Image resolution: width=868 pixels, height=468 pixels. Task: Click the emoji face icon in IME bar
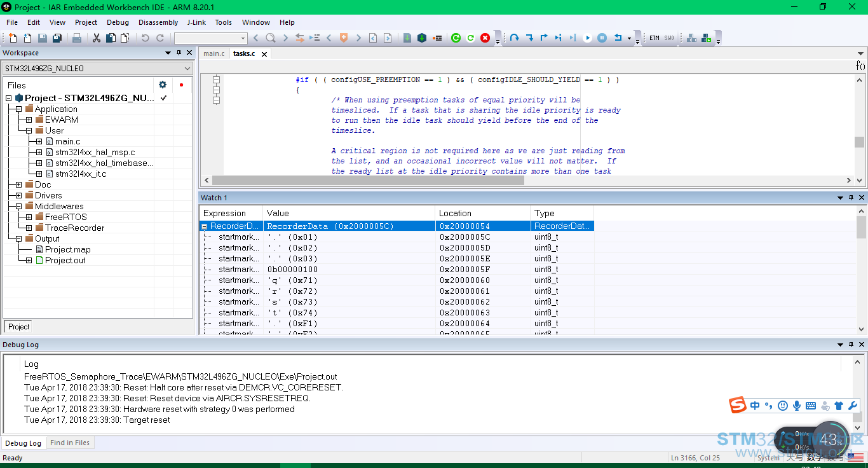coord(783,405)
